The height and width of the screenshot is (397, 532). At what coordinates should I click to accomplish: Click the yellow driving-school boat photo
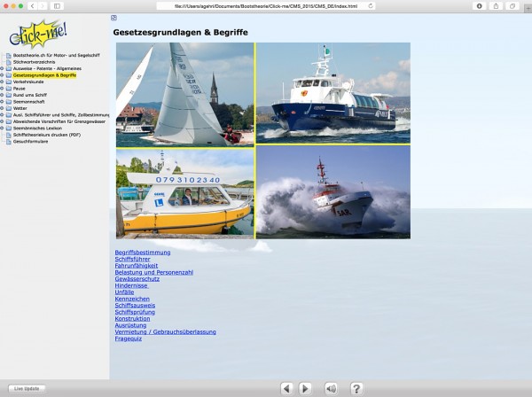(185, 194)
